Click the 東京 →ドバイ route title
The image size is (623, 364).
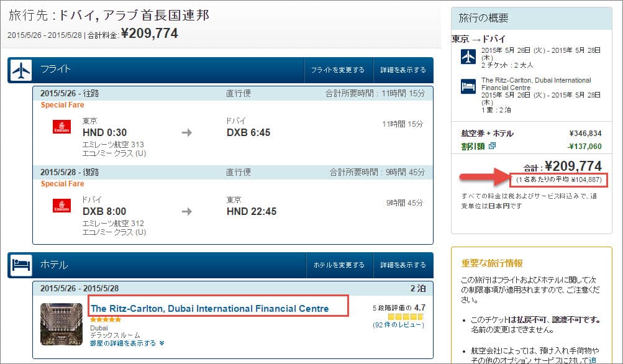point(479,39)
